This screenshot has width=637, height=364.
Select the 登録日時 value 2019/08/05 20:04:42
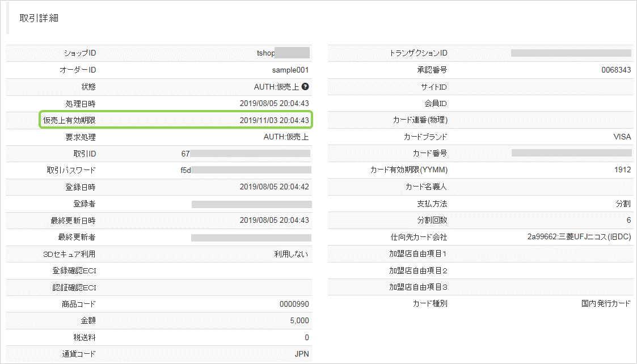tap(274, 187)
